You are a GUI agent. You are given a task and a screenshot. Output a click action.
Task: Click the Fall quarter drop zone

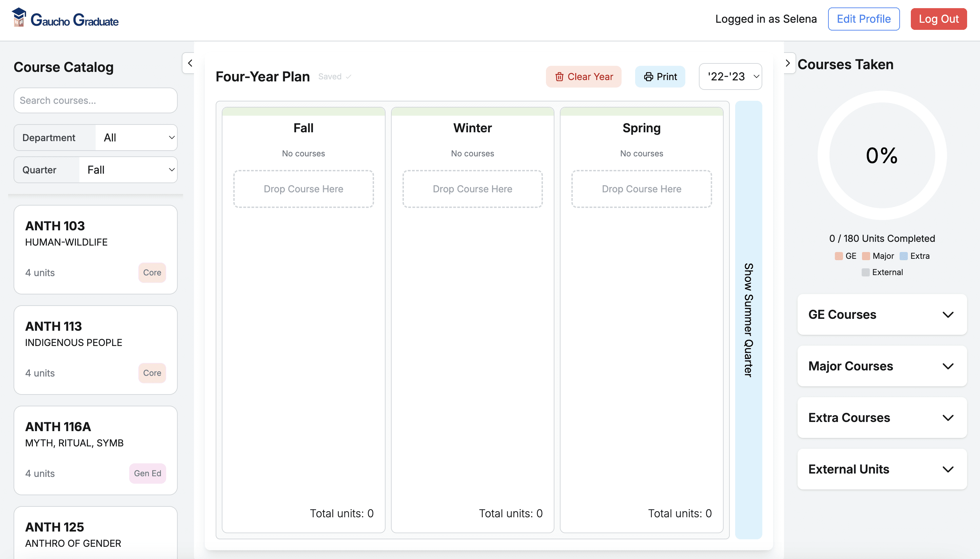click(x=303, y=189)
